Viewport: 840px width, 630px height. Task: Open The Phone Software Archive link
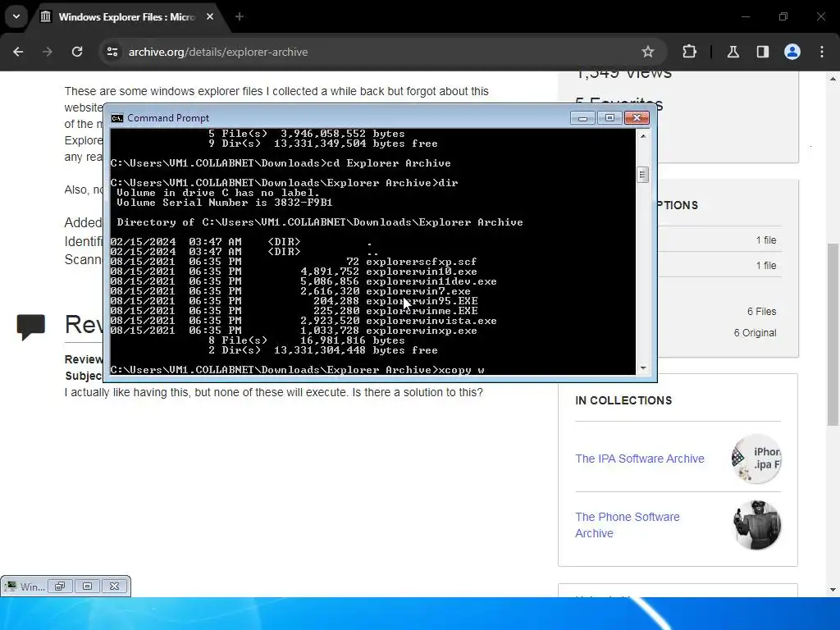point(628,525)
